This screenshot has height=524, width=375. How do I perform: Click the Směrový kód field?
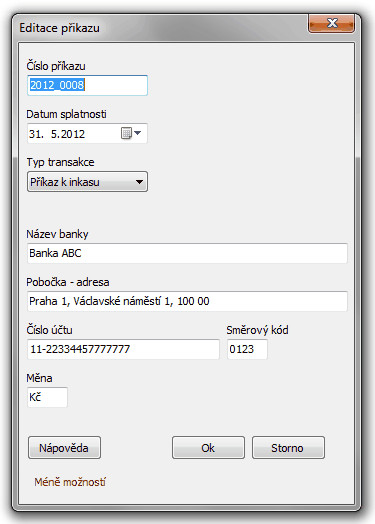(x=247, y=349)
